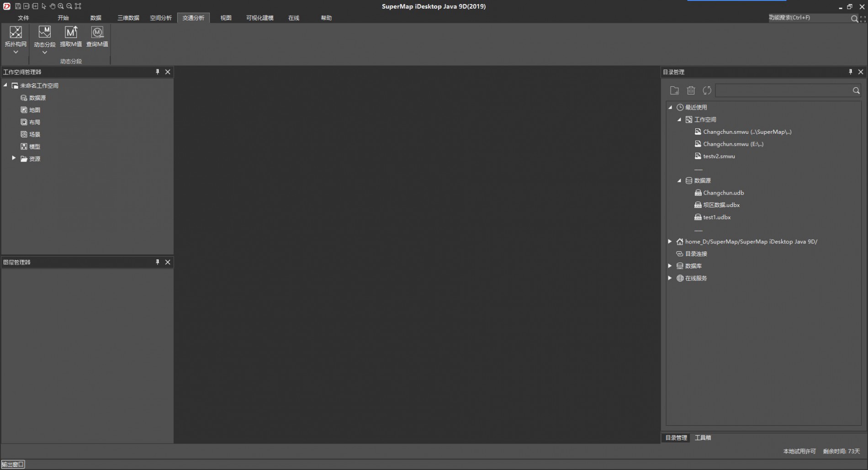Expand the 资源 tree node
The height and width of the screenshot is (470, 868).
coord(14,158)
